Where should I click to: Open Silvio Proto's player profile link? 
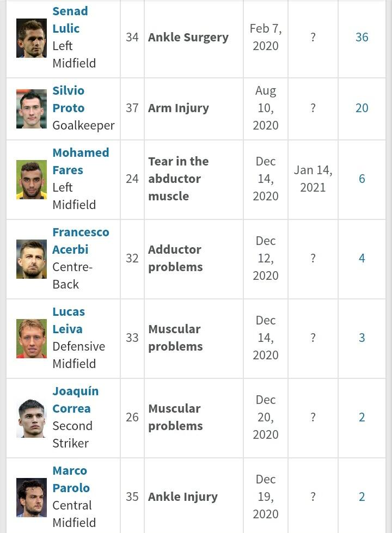[x=68, y=99]
